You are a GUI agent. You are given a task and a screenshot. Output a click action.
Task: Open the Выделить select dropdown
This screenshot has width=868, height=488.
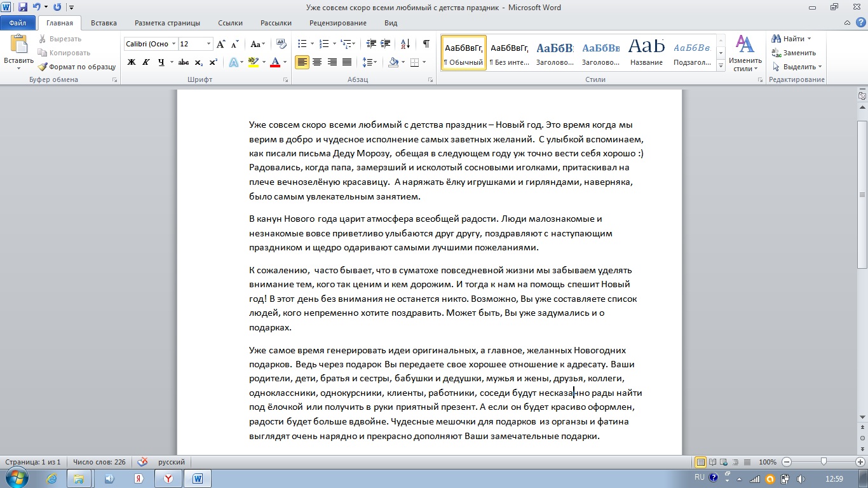point(797,67)
